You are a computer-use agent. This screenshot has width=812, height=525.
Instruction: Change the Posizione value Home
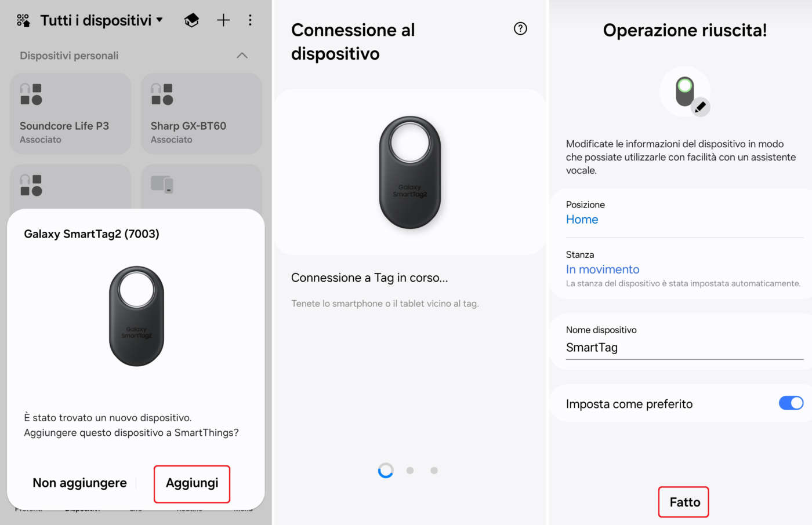pyautogui.click(x=582, y=220)
